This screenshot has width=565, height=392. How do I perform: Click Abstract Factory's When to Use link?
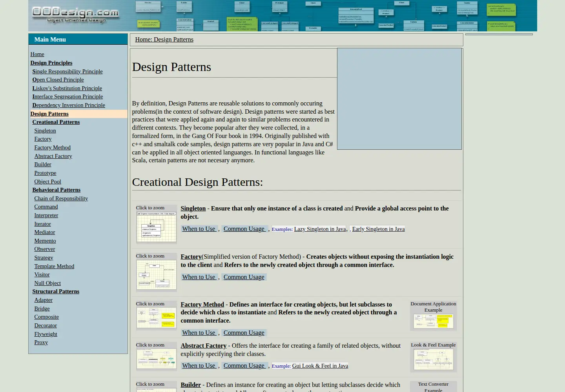coord(199,366)
